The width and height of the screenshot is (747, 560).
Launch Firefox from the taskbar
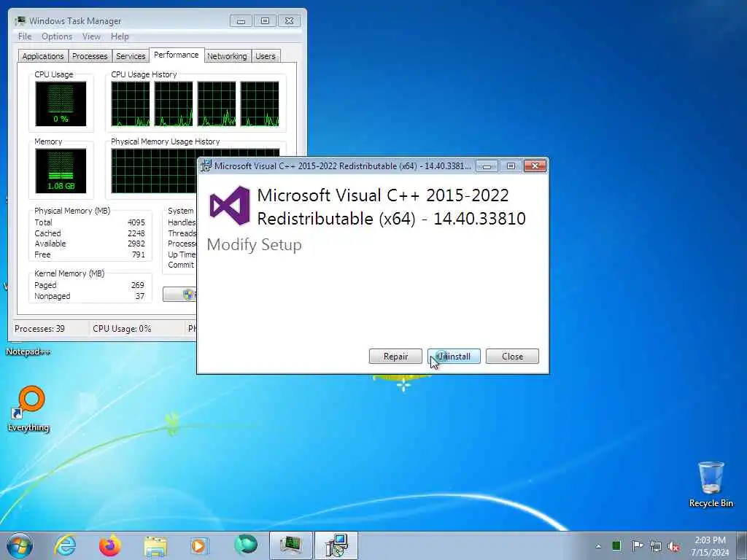[x=109, y=545]
